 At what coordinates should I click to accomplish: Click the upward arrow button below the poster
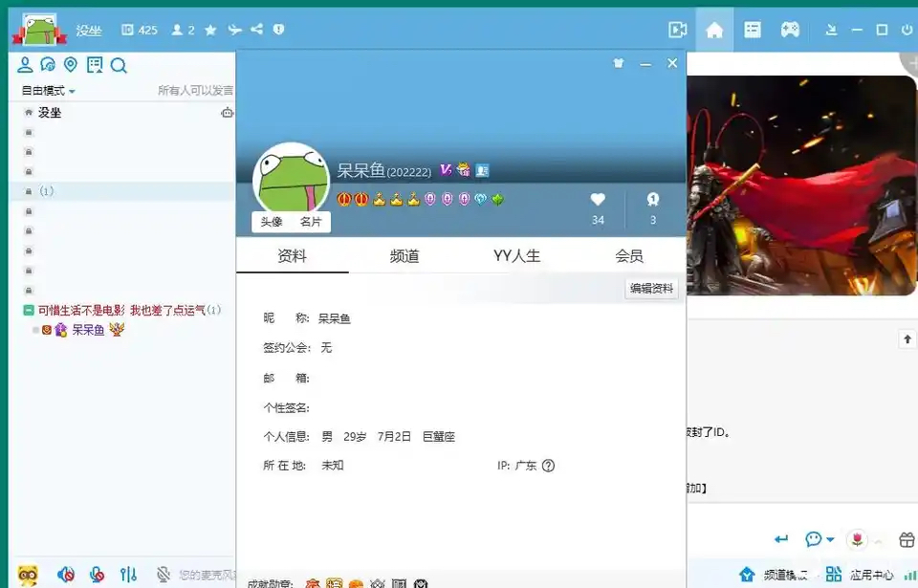907,339
